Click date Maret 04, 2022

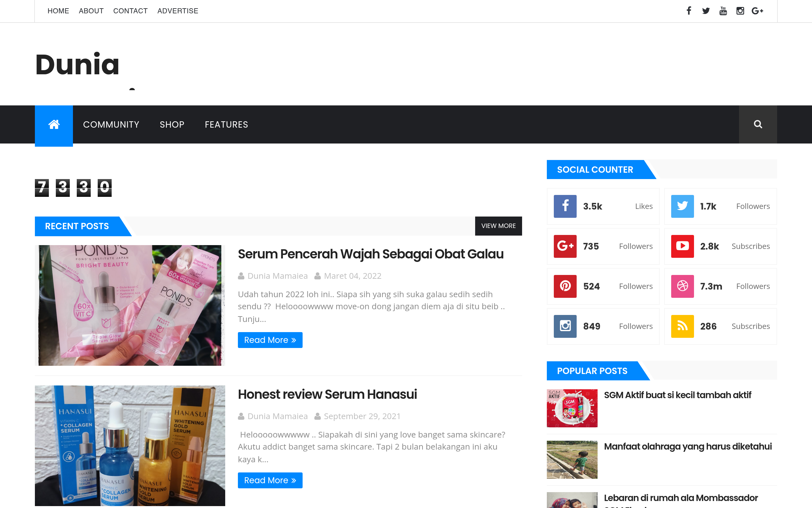coord(352,276)
